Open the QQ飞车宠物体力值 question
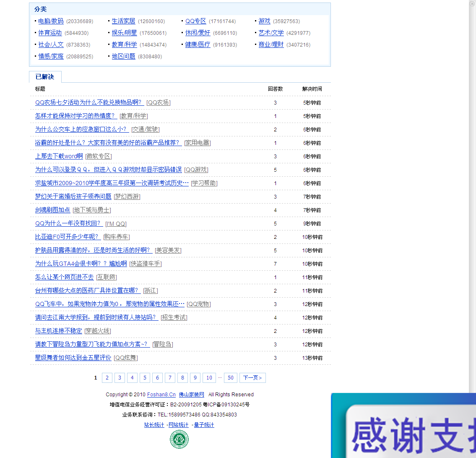 109,304
